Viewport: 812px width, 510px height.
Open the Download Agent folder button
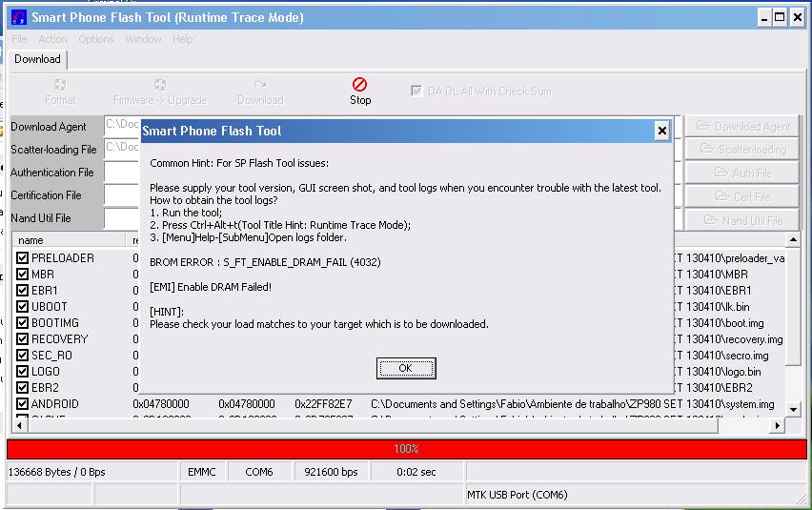(742, 127)
